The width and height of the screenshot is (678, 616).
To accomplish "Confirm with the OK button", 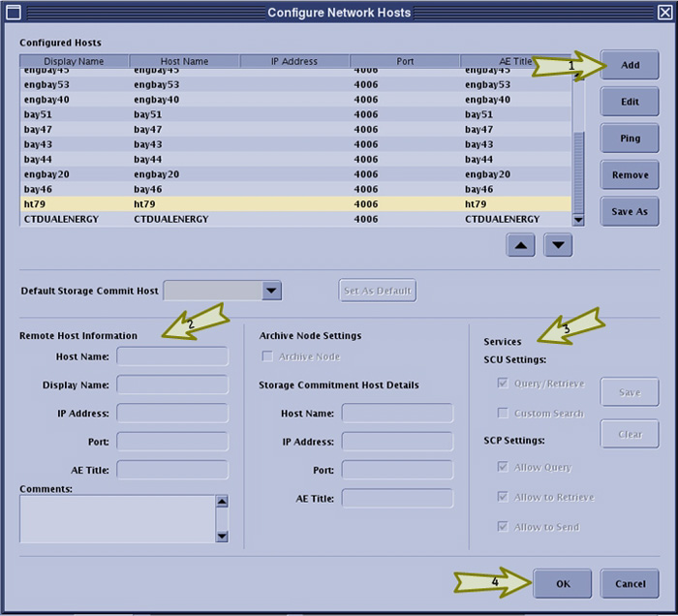I will (563, 583).
